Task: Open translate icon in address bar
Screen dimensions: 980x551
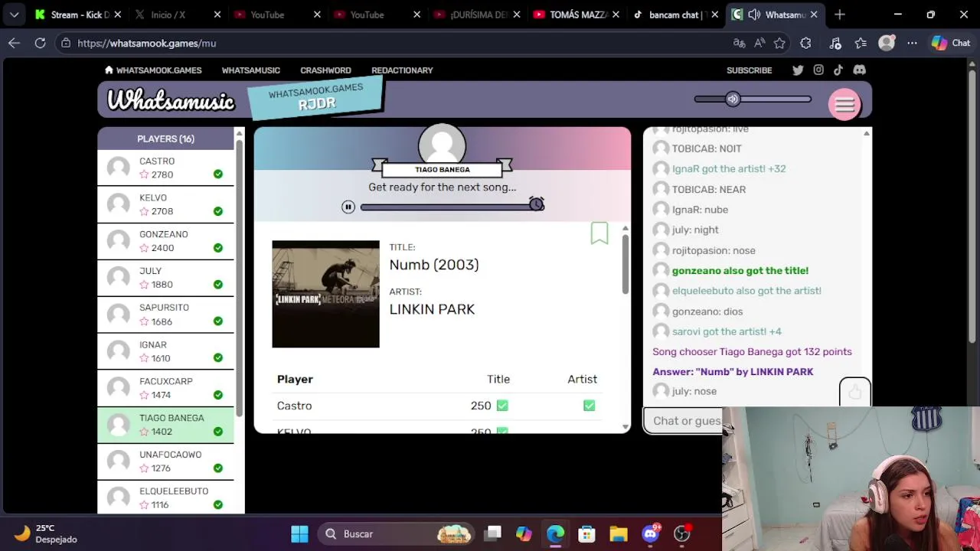Action: (739, 43)
